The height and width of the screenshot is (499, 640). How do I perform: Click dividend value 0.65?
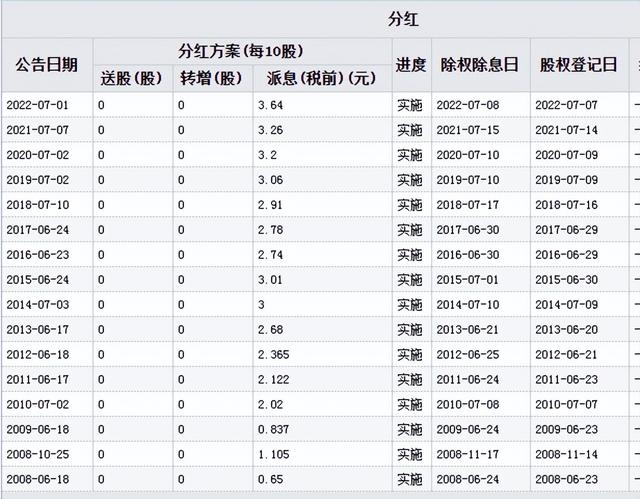click(270, 479)
